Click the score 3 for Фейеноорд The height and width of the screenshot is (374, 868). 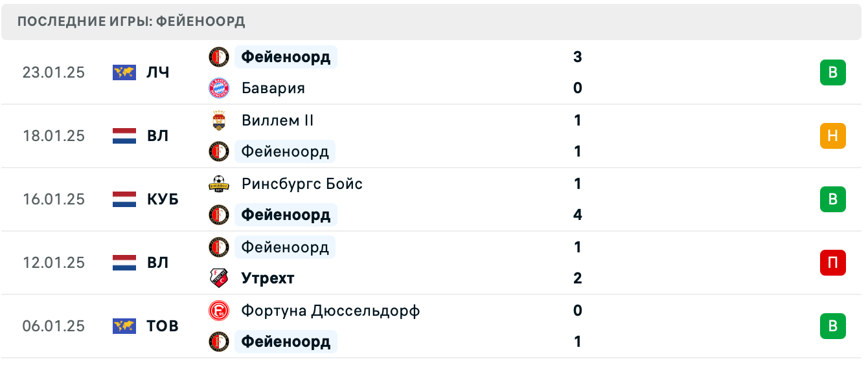coord(577,57)
